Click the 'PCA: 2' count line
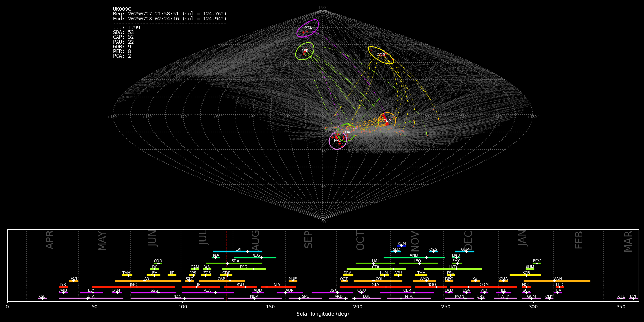 pyautogui.click(x=122, y=56)
